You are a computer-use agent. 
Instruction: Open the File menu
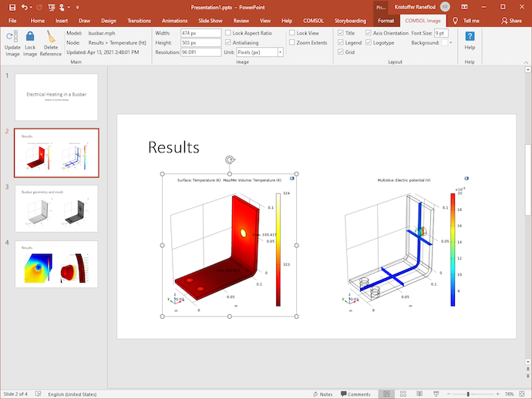click(12, 21)
